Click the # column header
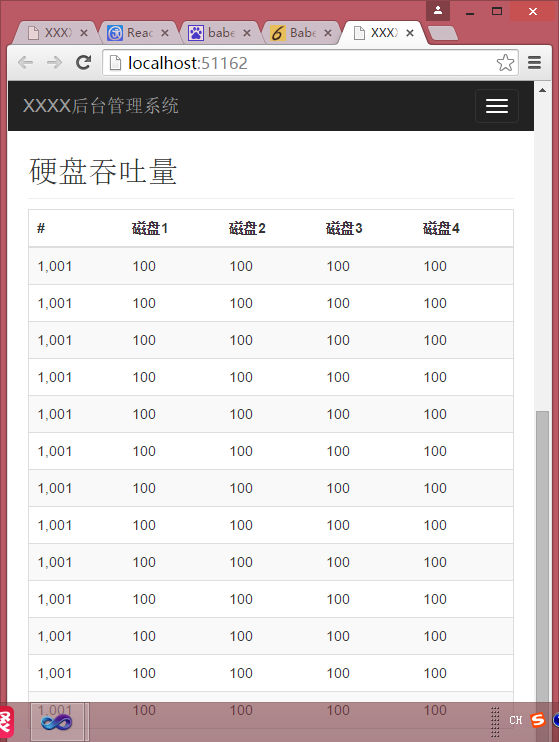The image size is (559, 742). coord(41,229)
